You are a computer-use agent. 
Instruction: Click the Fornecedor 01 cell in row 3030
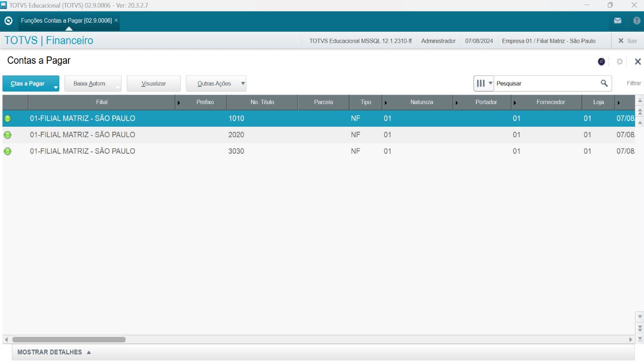click(546, 151)
